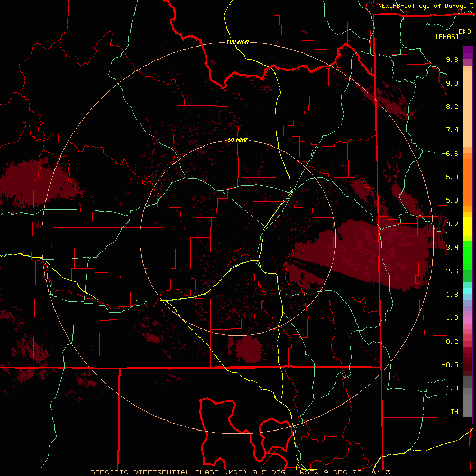This screenshot has height=476, width=476.
Task: Click the 1.0 value on color scale
Action: click(x=452, y=318)
